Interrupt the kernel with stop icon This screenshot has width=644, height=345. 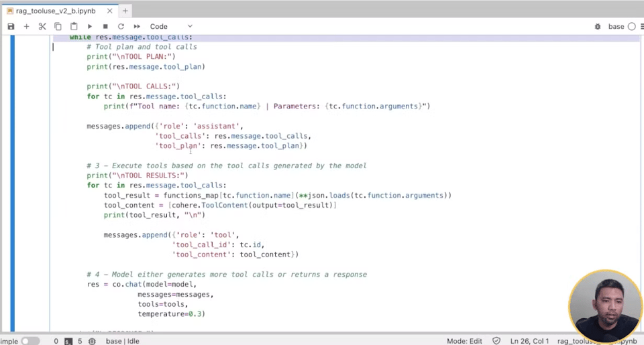point(105,27)
